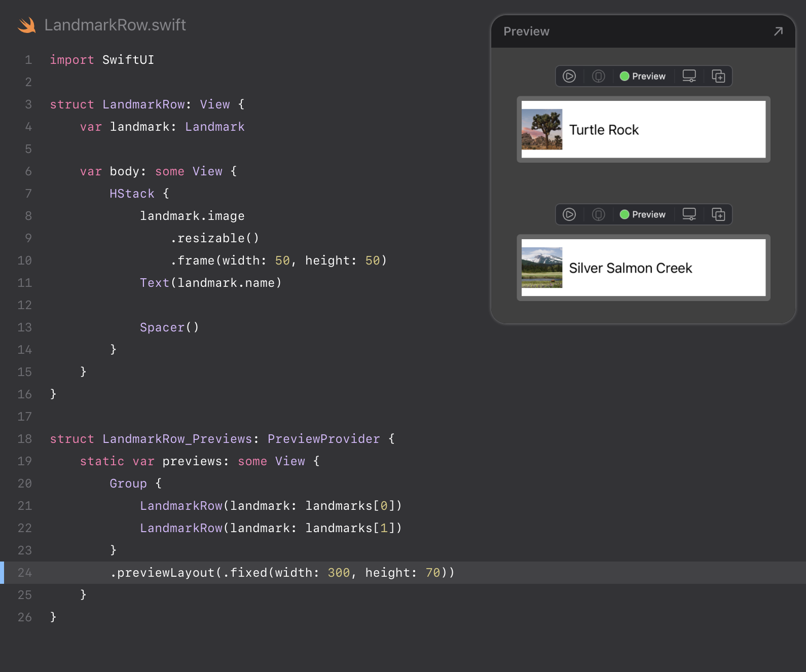Image resolution: width=806 pixels, height=672 pixels.
Task: Click "LandmarkRow(landmark: landmarks[1])" line
Action: click(271, 528)
